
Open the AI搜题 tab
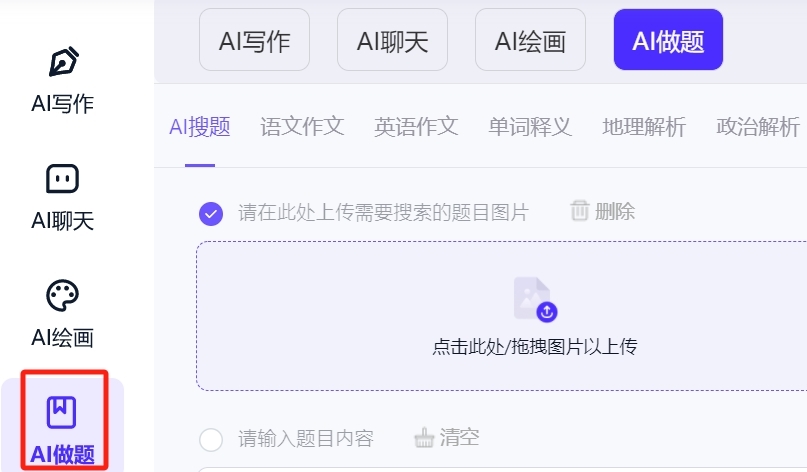(x=200, y=127)
